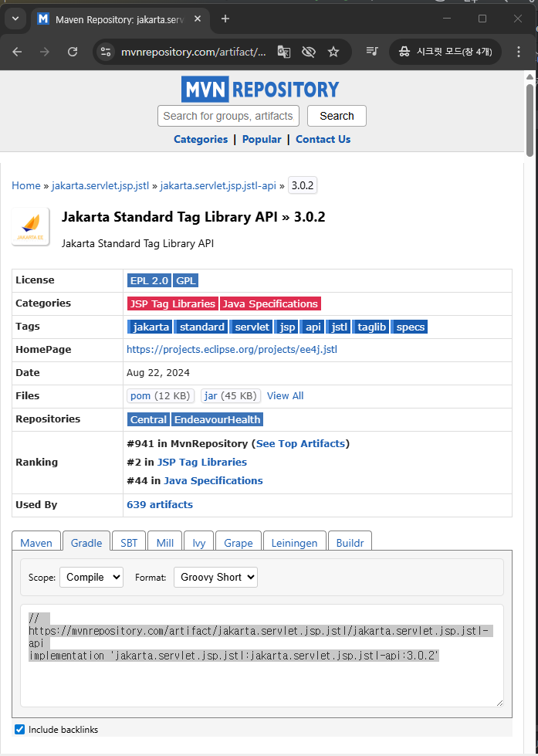
Task: Open JSP Tag Libraries ranking link
Action: [x=202, y=462]
